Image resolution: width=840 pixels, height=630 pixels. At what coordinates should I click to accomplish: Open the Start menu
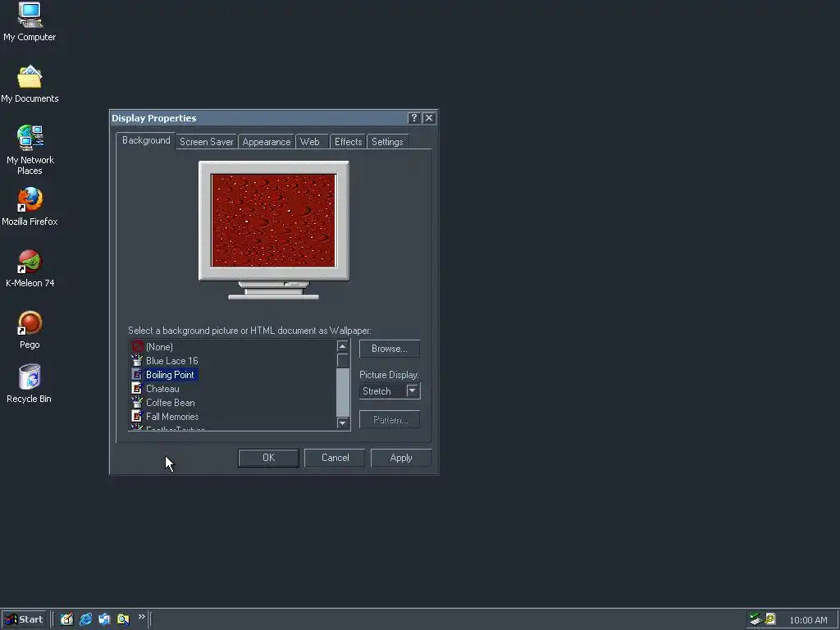24,619
